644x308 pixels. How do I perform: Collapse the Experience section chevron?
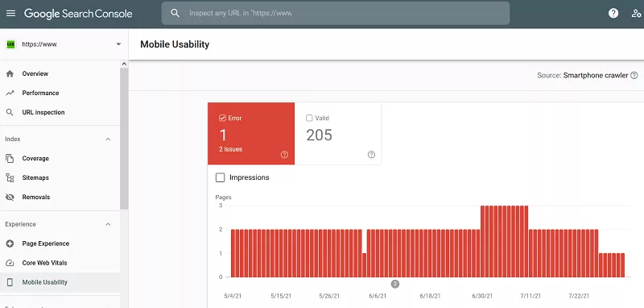click(x=108, y=224)
